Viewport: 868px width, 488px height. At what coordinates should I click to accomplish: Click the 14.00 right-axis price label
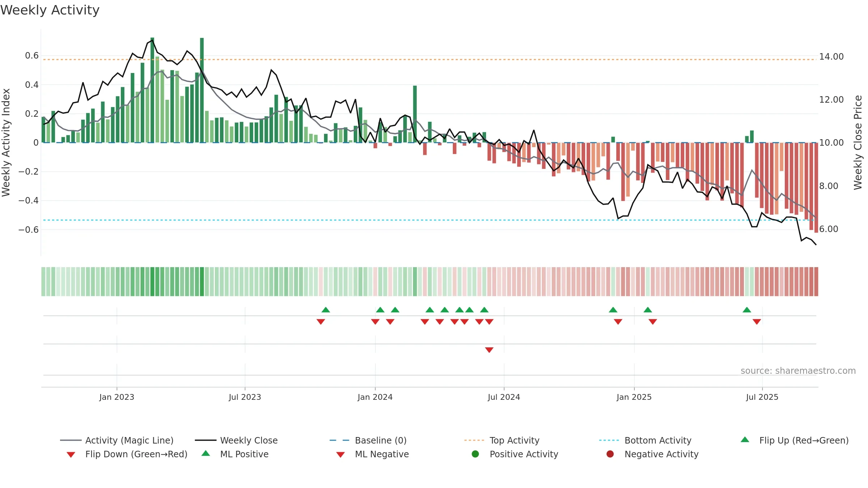point(831,56)
